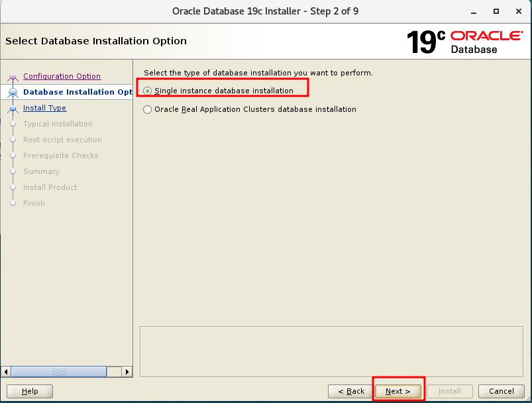Click the Root script execution step label
The image size is (532, 403).
coord(62,140)
